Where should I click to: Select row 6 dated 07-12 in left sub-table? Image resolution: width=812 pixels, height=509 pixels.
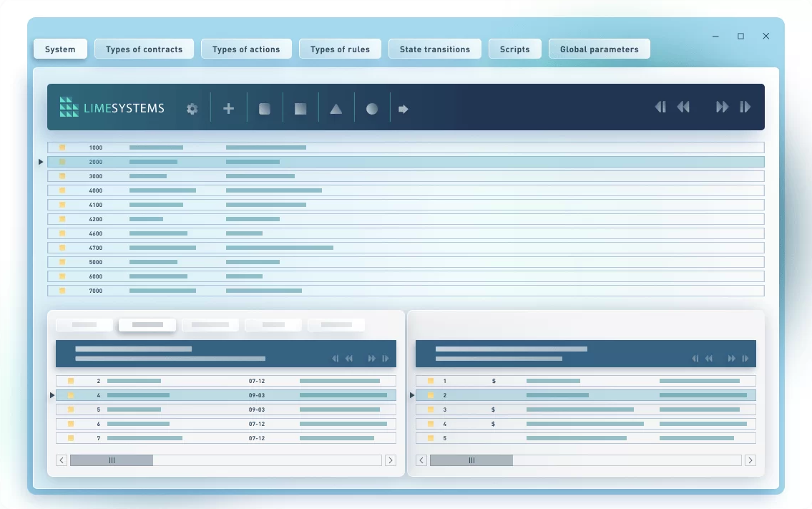(x=226, y=424)
